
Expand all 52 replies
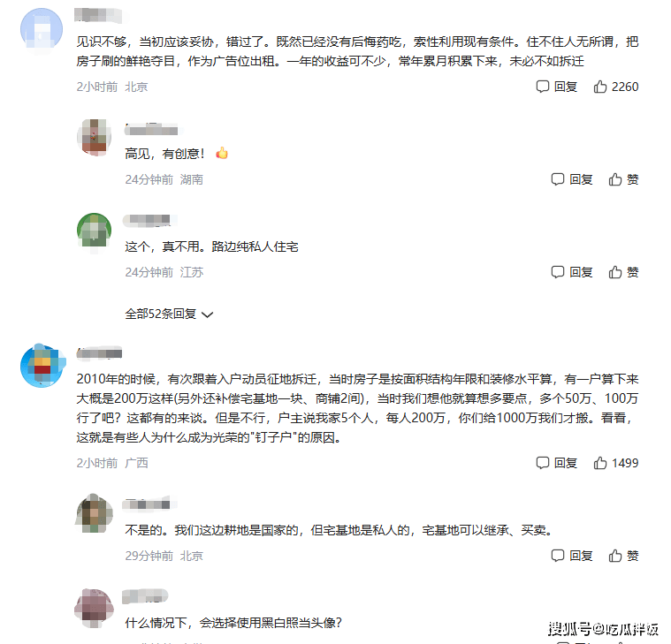tap(169, 314)
